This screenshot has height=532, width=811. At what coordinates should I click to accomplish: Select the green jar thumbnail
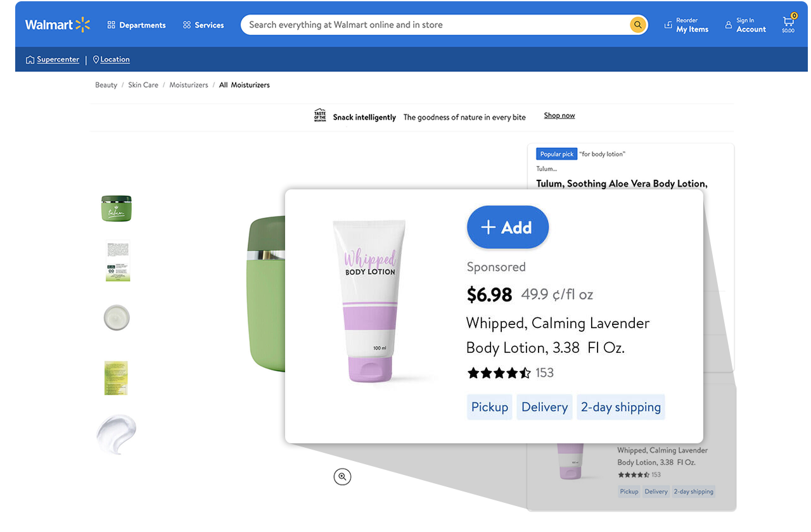click(x=117, y=208)
